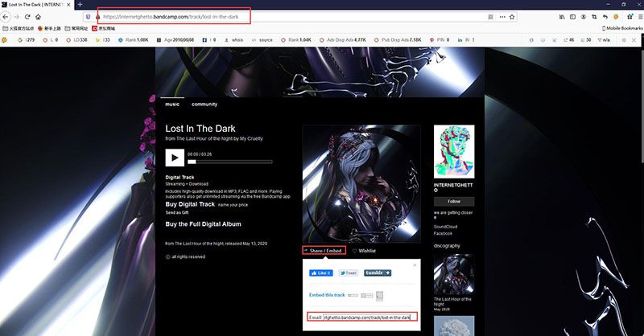644x336 pixels.
Task: Open the 京东商城 bookmark
Action: point(104,28)
